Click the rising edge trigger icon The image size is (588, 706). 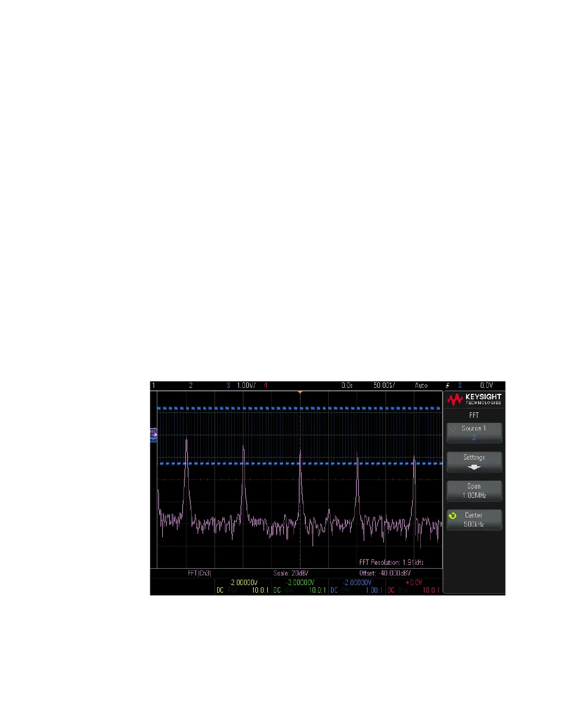click(448, 386)
